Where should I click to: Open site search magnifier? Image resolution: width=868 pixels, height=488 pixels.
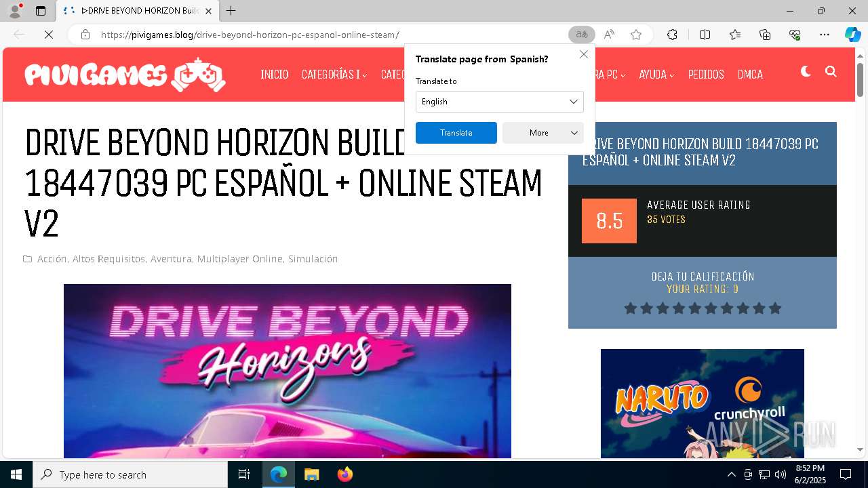coord(831,72)
